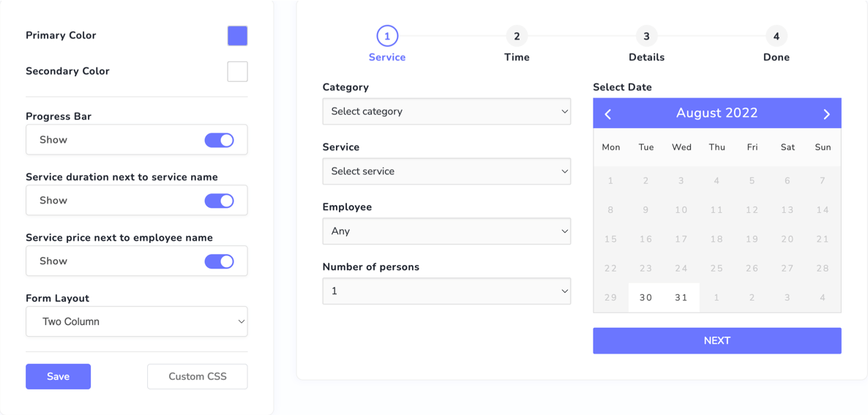The width and height of the screenshot is (868, 415).
Task: Jump to step 3 Details
Action: [x=646, y=36]
